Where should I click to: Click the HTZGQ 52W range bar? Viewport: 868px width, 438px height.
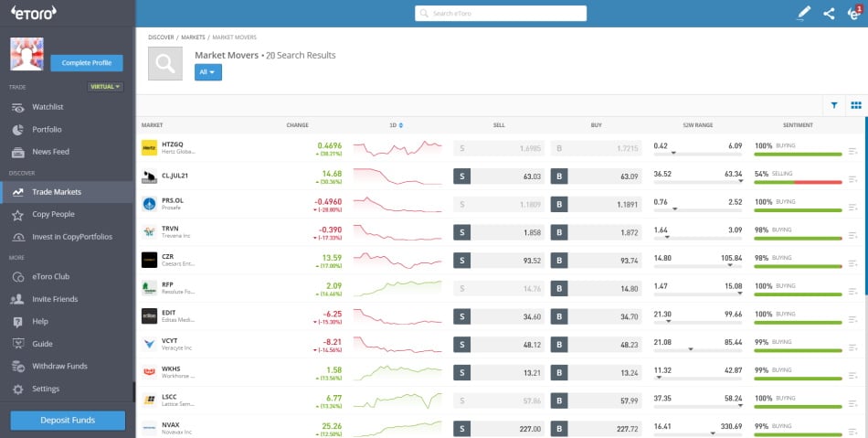click(697, 154)
